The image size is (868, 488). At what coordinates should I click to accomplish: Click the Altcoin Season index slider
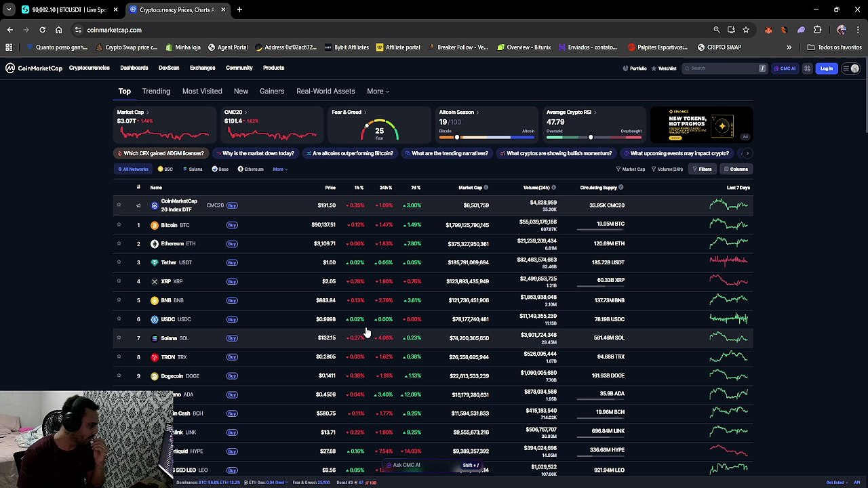(486, 138)
